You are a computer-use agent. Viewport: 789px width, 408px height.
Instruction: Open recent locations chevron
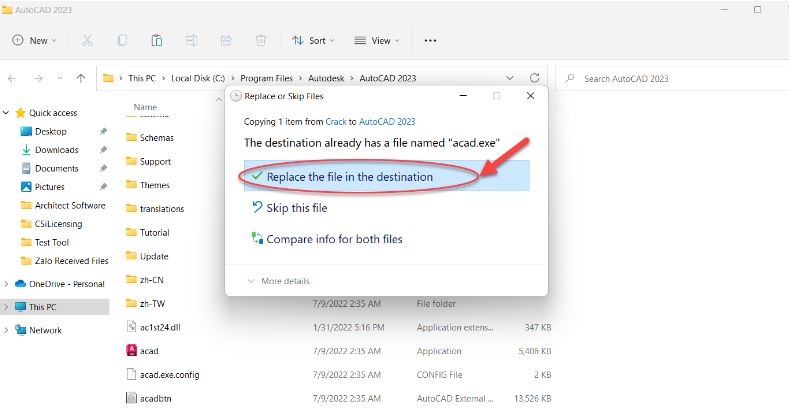pyautogui.click(x=60, y=78)
